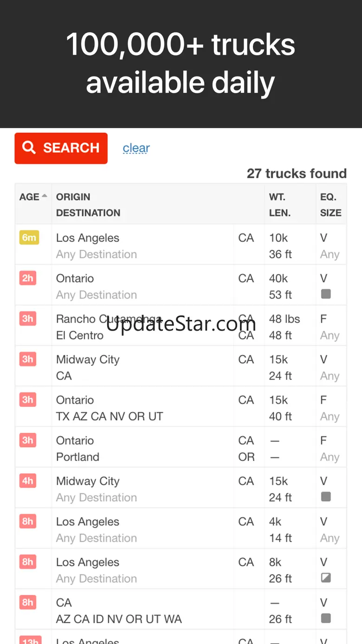Click the 3h badge on Rancho Cucamonga row

coord(28,319)
